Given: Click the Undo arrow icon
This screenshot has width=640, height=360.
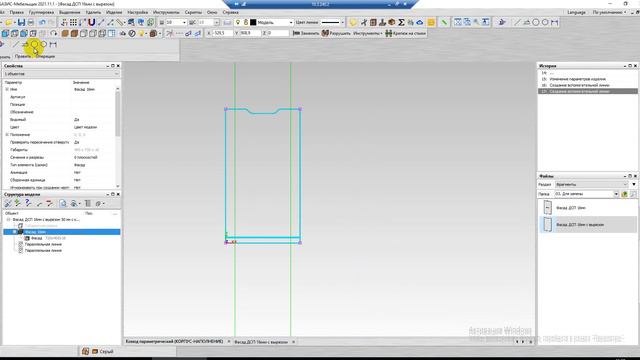Looking at the screenshot, I should pos(42,22).
